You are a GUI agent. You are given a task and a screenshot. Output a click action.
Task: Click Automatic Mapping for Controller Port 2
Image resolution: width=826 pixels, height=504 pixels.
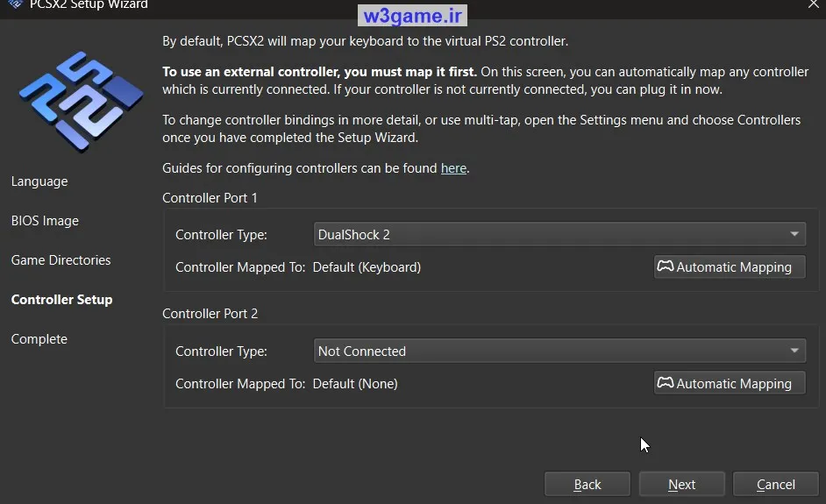pos(730,383)
